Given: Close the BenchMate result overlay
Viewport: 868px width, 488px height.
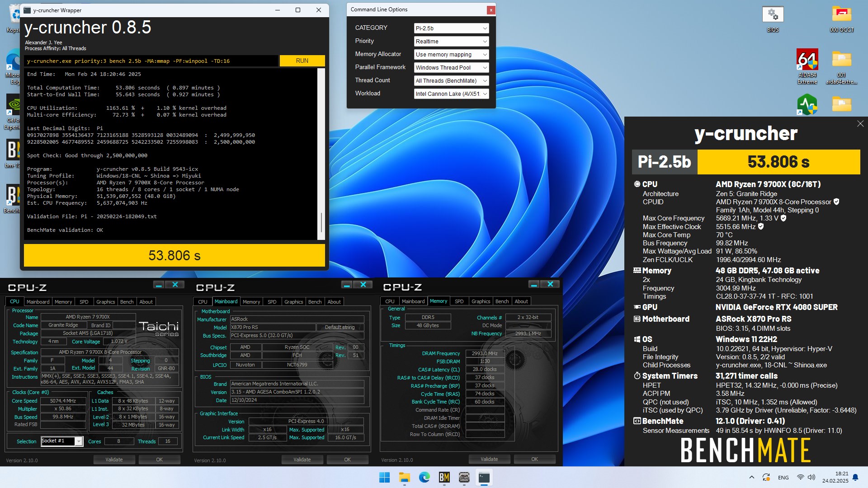Looking at the screenshot, I should click(x=860, y=123).
